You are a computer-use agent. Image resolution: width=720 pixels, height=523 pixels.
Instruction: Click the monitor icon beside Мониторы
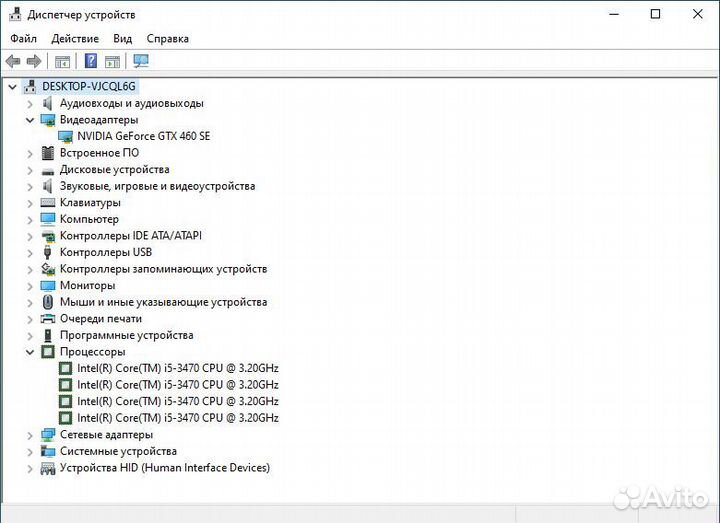tap(48, 286)
